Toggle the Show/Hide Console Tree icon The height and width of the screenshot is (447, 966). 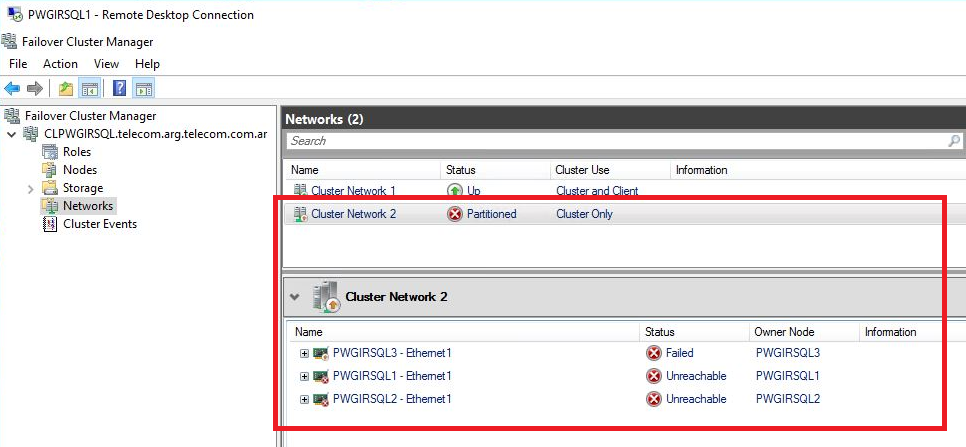click(90, 89)
